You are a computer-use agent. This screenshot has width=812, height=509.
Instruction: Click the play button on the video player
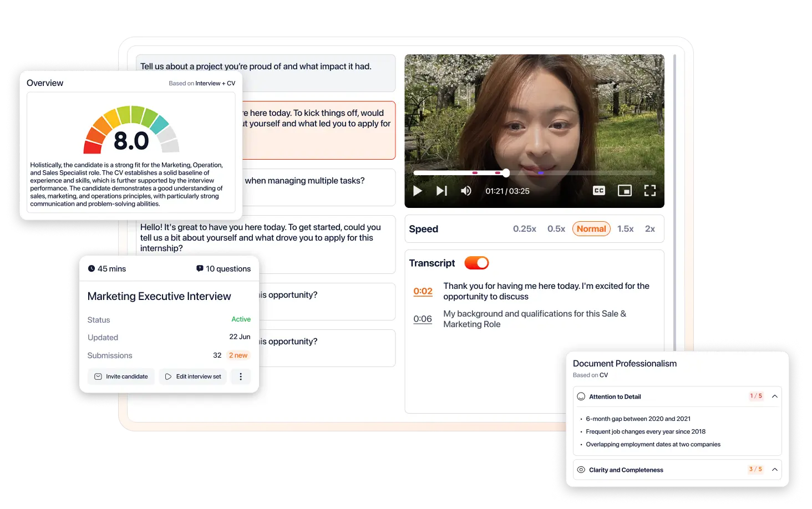coord(417,191)
